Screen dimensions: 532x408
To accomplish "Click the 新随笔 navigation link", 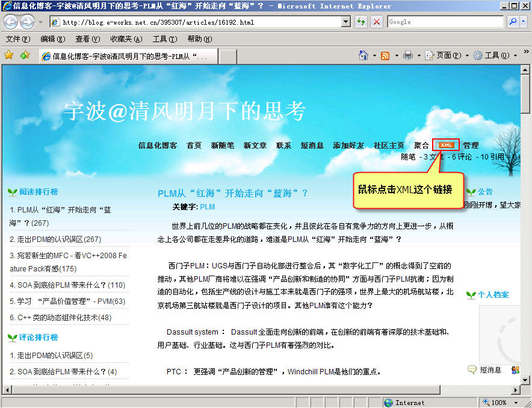I will coord(223,146).
